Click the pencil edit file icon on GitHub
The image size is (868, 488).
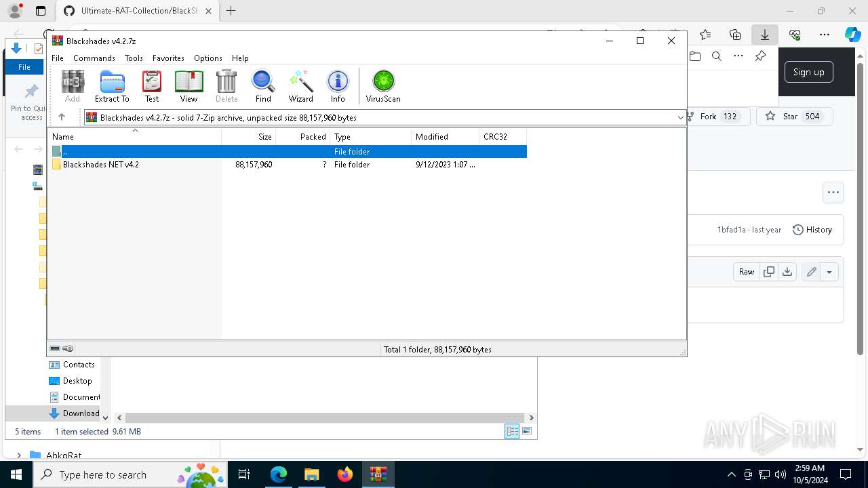click(811, 272)
